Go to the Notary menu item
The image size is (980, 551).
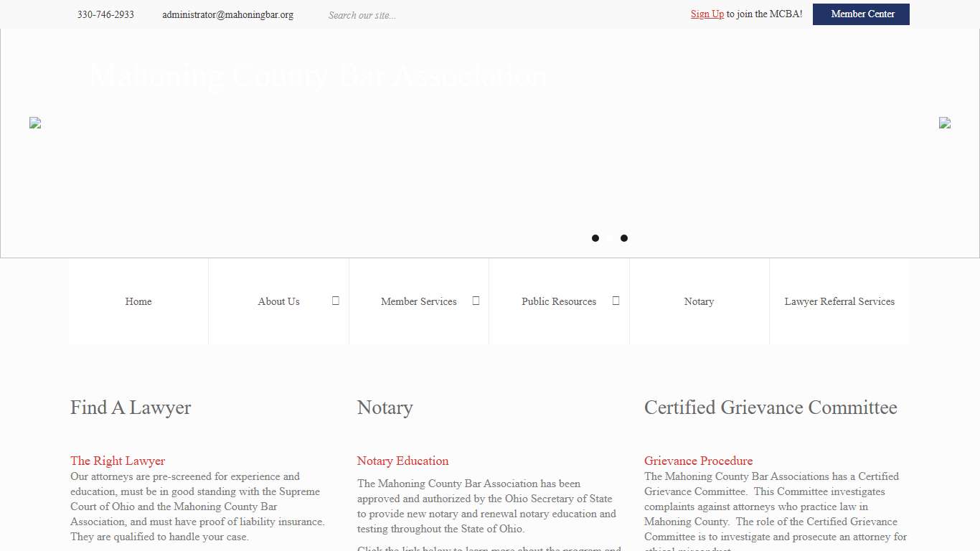(699, 301)
